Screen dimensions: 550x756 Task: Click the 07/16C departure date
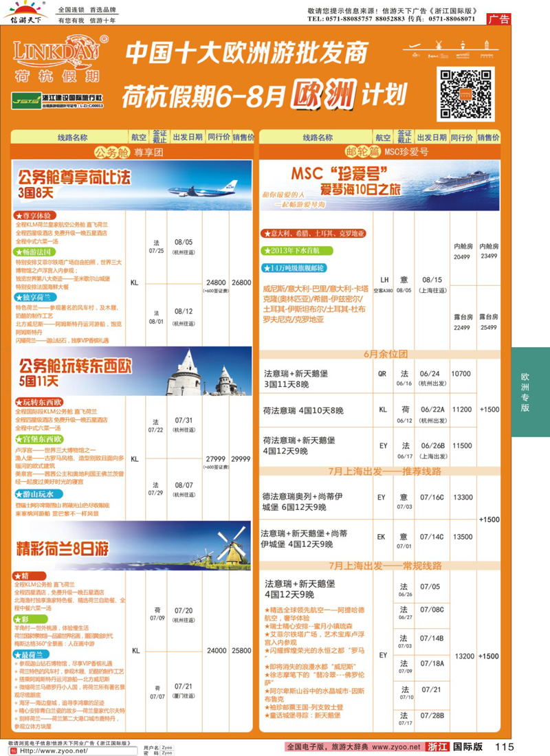(x=432, y=497)
